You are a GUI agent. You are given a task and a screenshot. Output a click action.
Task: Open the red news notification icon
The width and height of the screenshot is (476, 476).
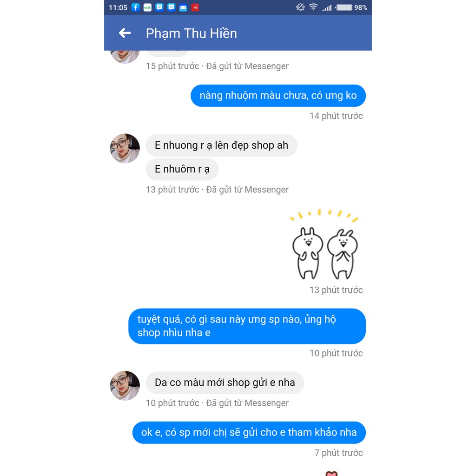195,7
